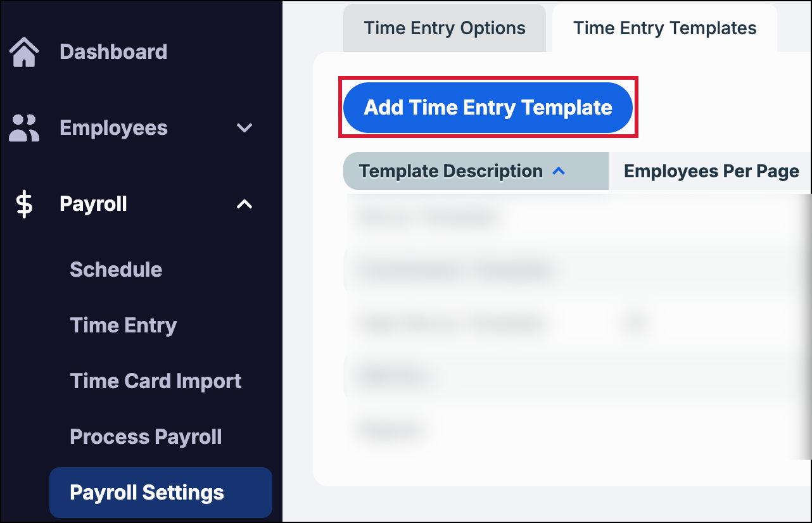Viewport: 812px width, 523px height.
Task: Expand the Employees menu chevron
Action: pos(244,128)
